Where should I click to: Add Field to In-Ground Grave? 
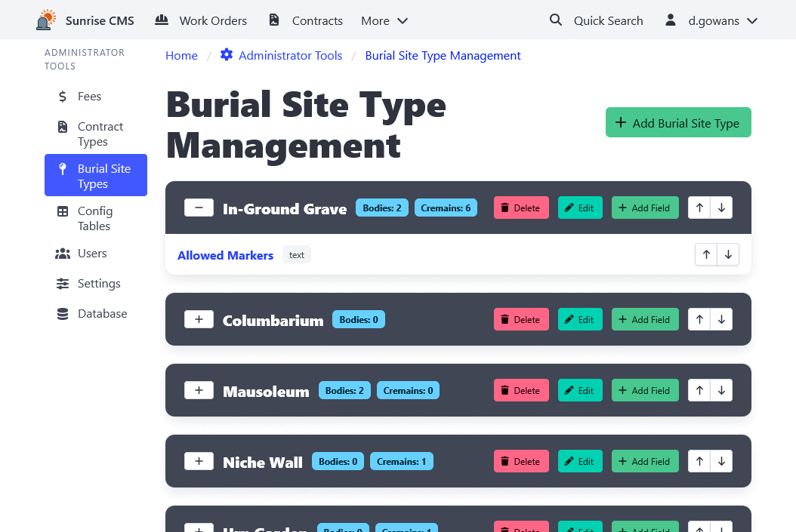(645, 208)
